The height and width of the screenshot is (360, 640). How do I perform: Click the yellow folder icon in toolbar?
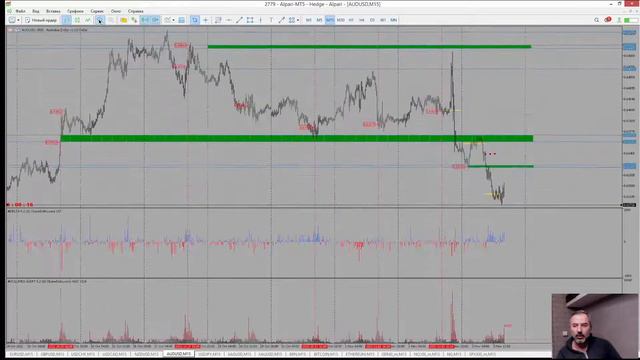124,20
